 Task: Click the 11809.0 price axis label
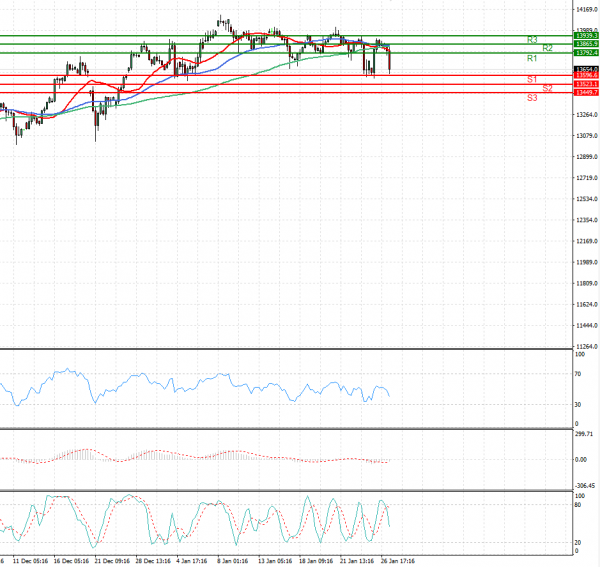587,284
